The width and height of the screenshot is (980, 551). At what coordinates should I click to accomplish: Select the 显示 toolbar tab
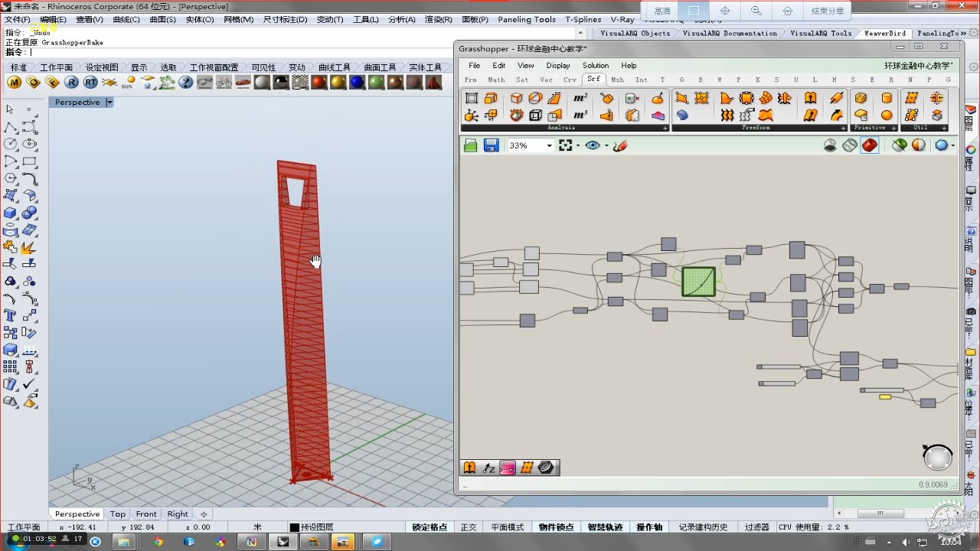click(139, 67)
